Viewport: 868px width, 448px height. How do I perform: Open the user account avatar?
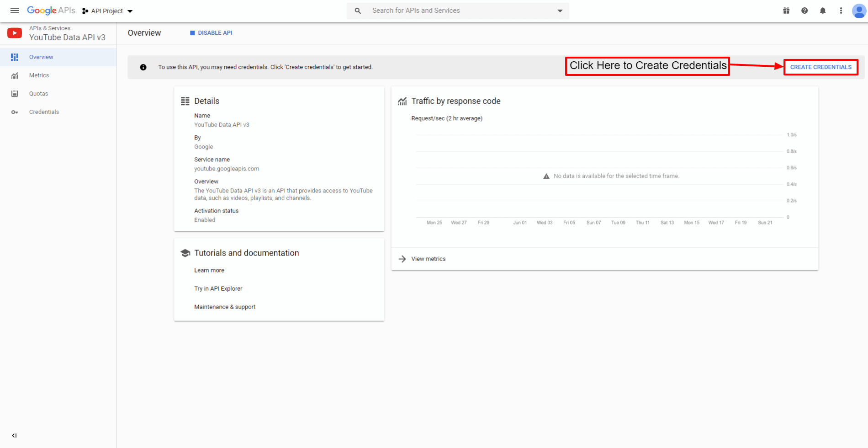pyautogui.click(x=859, y=11)
